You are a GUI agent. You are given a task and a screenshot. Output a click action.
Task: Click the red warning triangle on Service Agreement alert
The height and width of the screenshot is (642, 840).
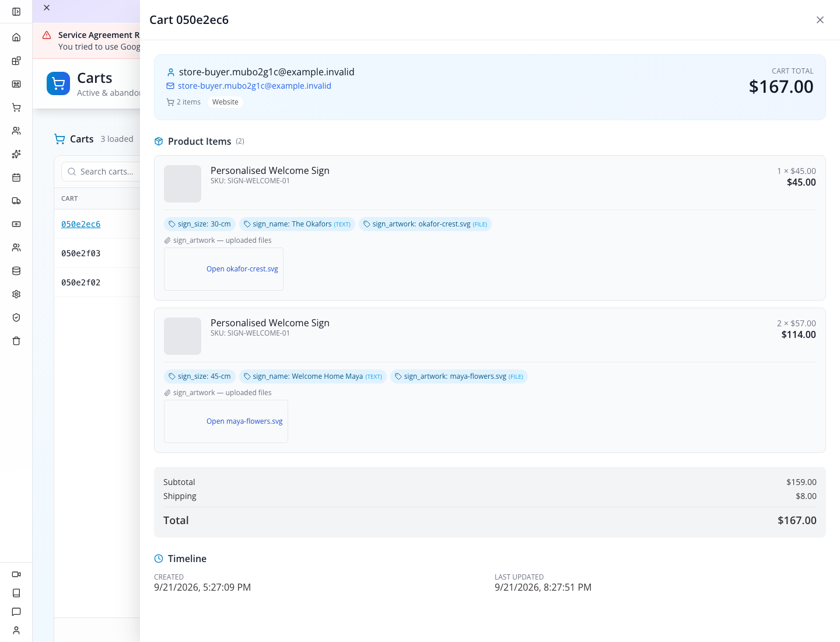[x=47, y=35]
